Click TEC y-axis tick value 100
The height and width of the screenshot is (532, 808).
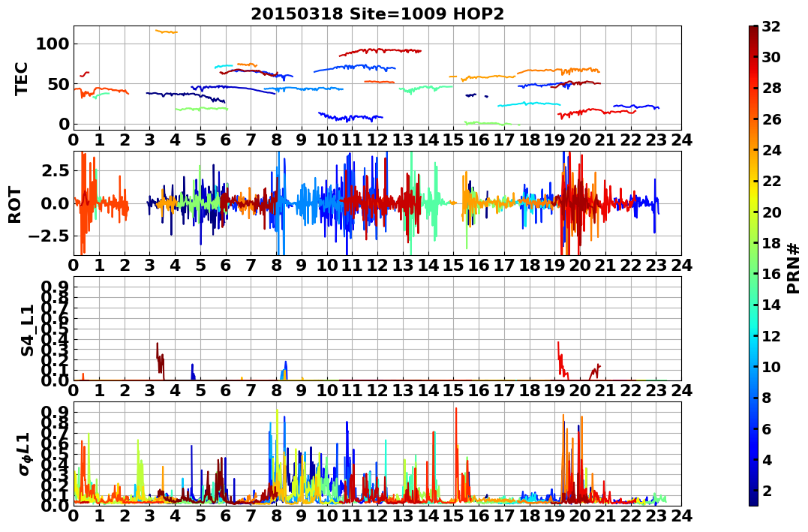[52, 44]
